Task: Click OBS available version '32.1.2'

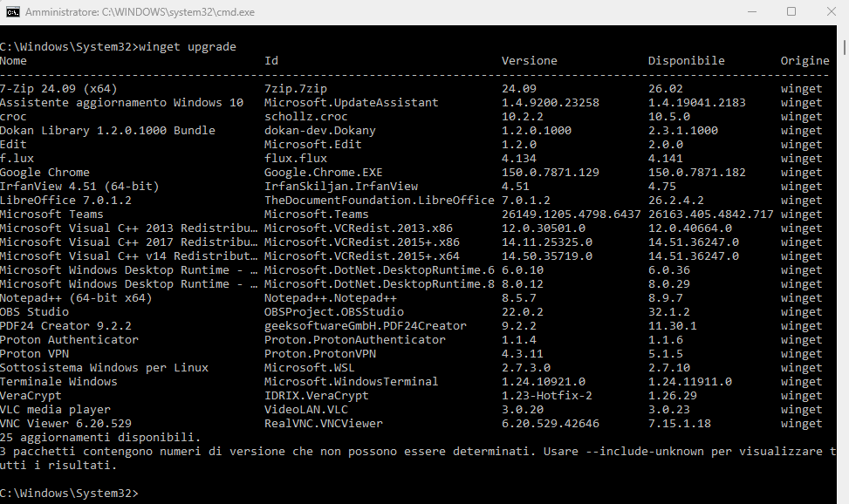Action: pyautogui.click(x=669, y=312)
